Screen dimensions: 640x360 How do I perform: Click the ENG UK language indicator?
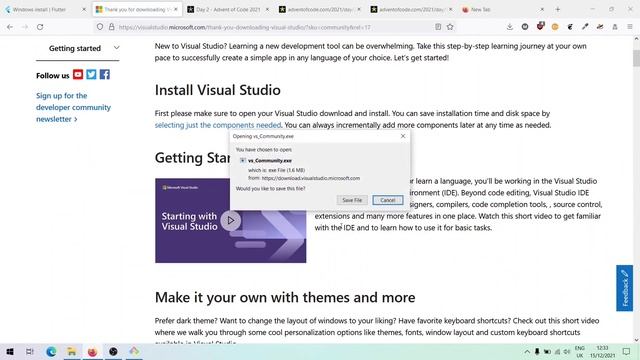(x=580, y=352)
